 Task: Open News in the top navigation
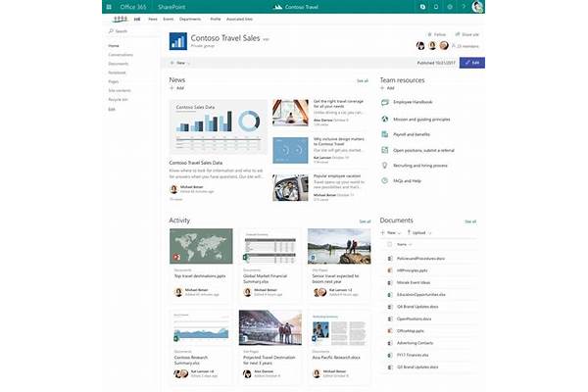point(153,20)
